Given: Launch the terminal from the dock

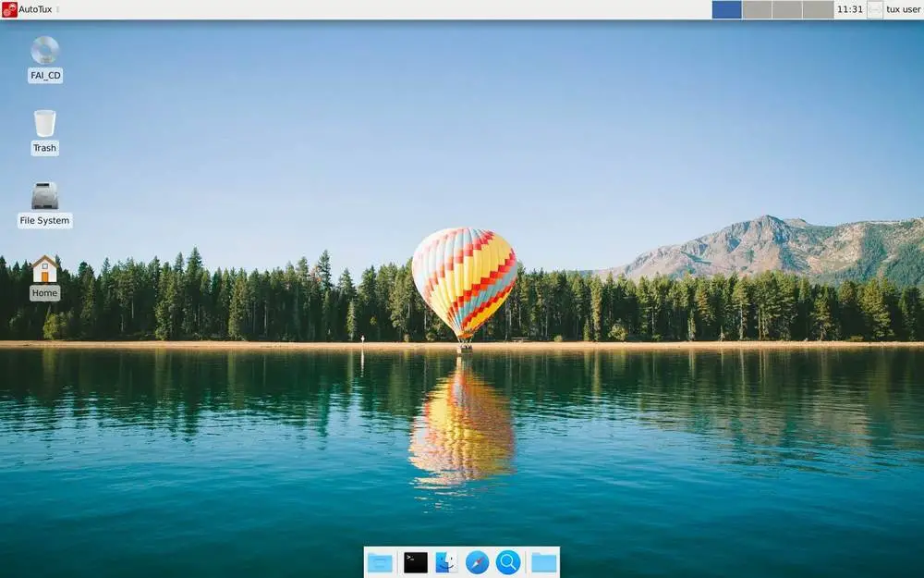Looking at the screenshot, I should (416, 562).
